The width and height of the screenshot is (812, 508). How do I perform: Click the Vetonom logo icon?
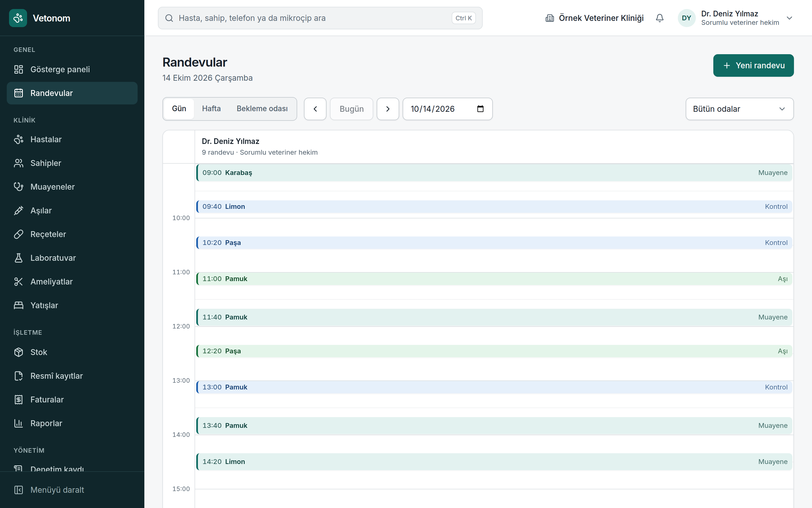(x=18, y=18)
